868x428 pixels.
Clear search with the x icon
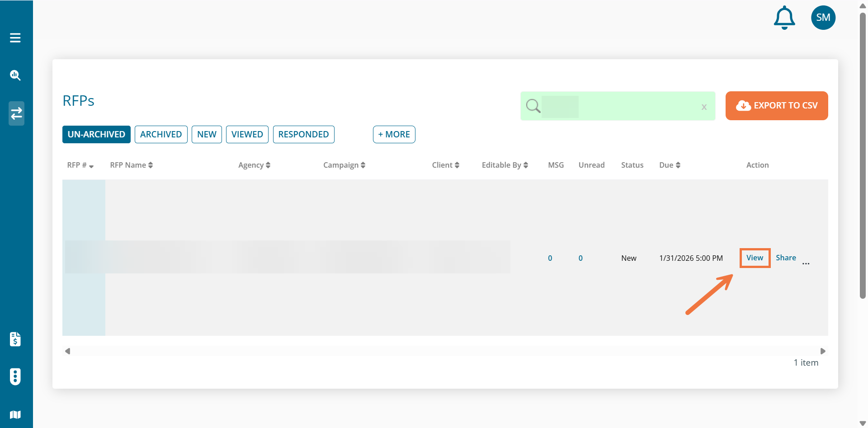[x=704, y=107]
